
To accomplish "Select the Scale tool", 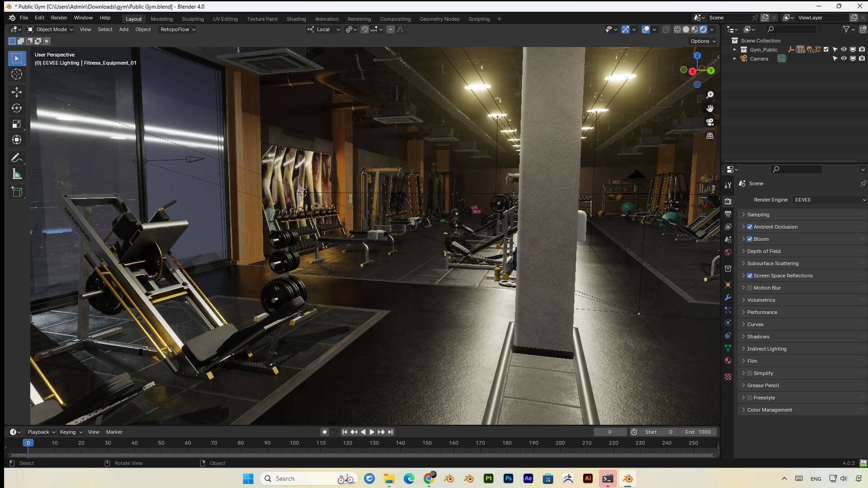I will pyautogui.click(x=17, y=124).
